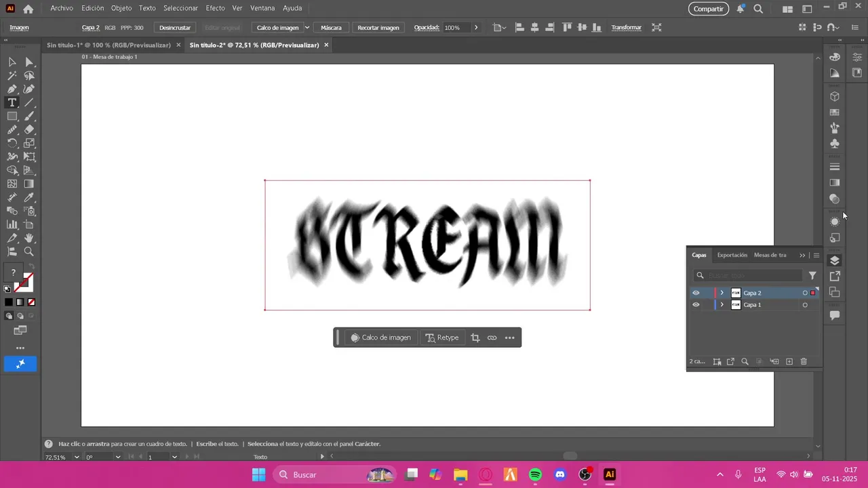Set fill mode to None
The image size is (868, 488).
[31, 302]
